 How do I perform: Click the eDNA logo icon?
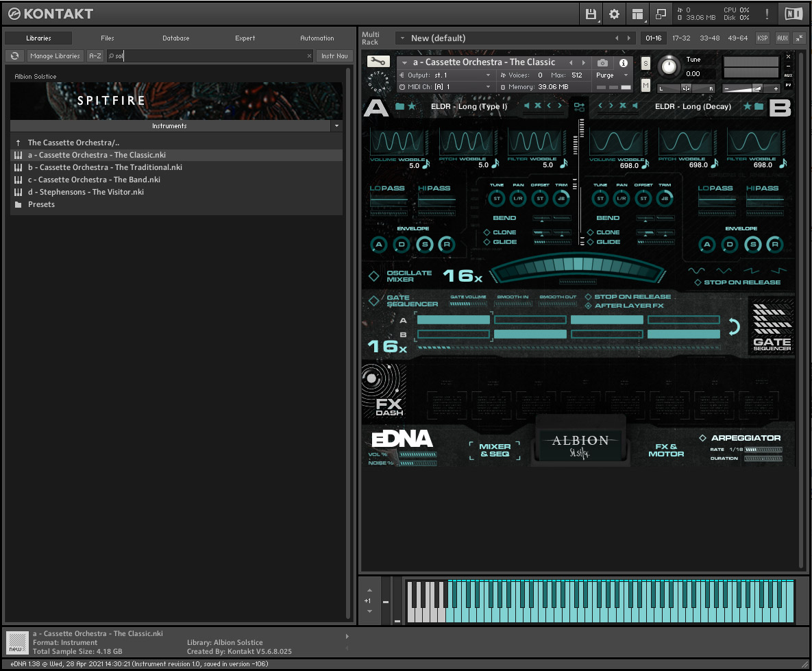coord(401,439)
